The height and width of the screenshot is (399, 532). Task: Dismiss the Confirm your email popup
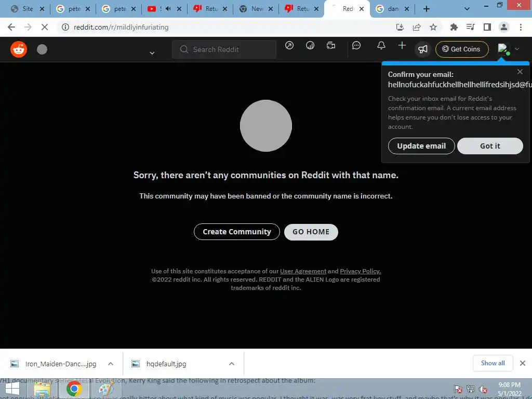click(520, 72)
